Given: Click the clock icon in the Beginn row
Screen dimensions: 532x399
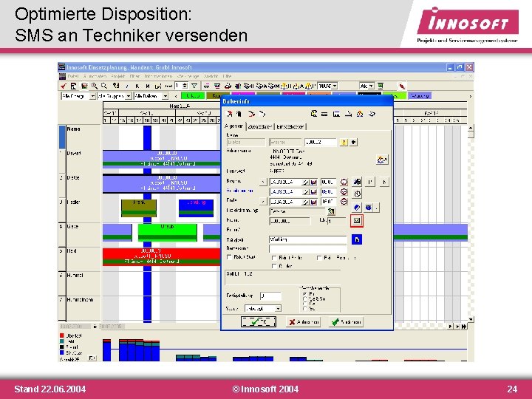Looking at the screenshot, I should [x=344, y=182].
